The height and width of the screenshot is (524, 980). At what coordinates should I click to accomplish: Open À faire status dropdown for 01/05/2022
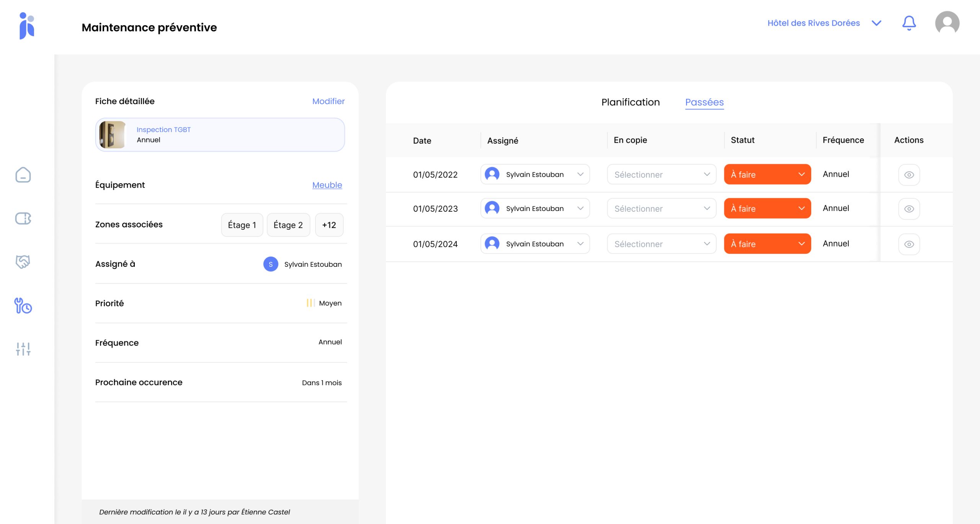pyautogui.click(x=767, y=175)
